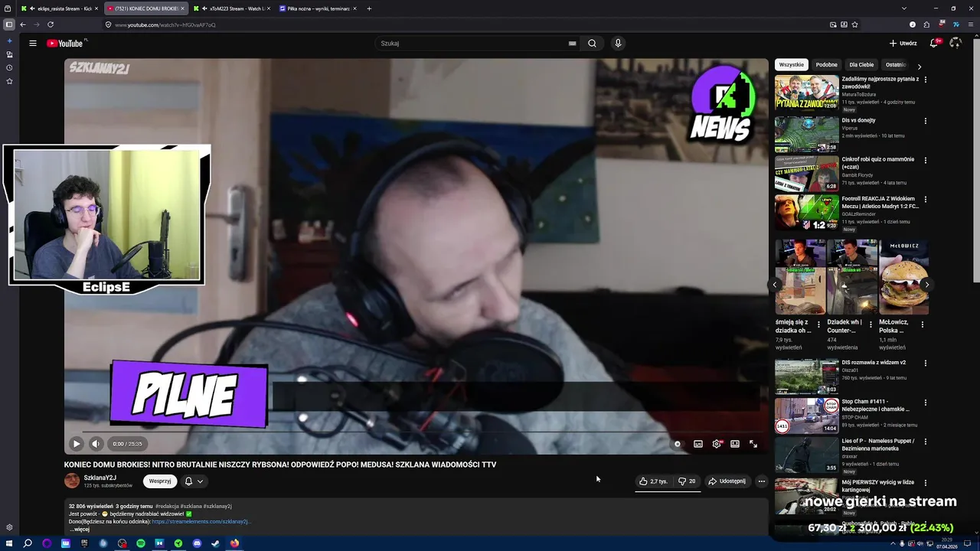Viewport: 980px width, 551px height.
Task: Open options for the 'Dis vs donejty' video
Action: click(926, 121)
